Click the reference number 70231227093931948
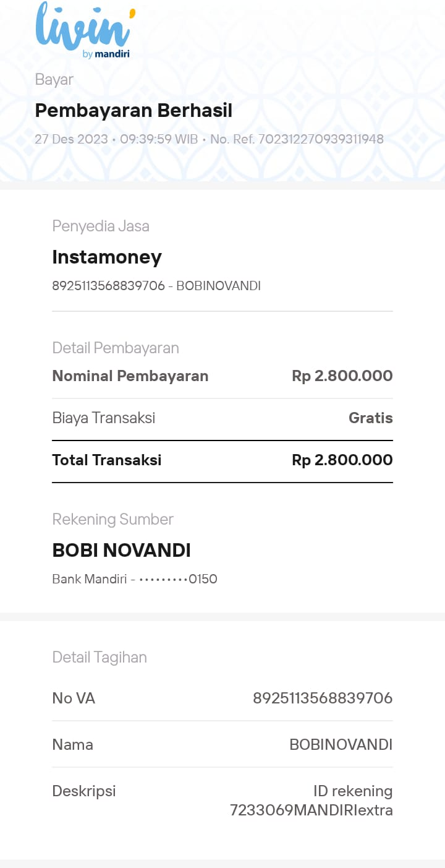Screen dimensions: 445x868 coord(321,139)
